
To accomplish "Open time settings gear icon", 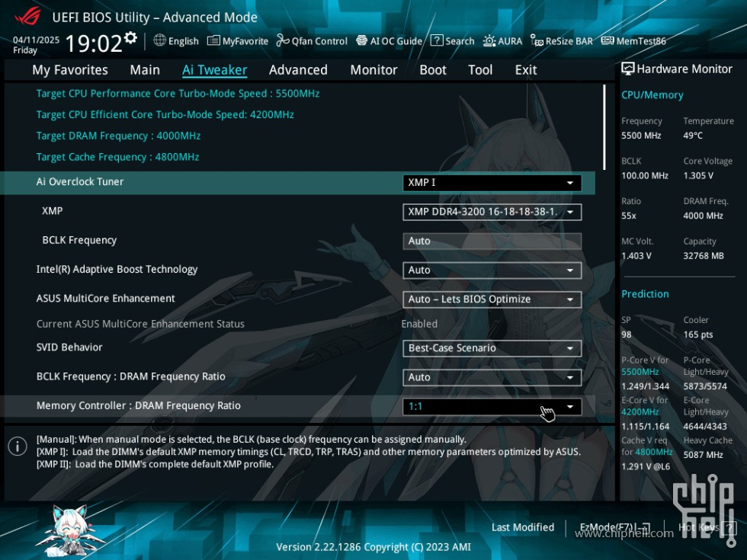I will tap(130, 37).
